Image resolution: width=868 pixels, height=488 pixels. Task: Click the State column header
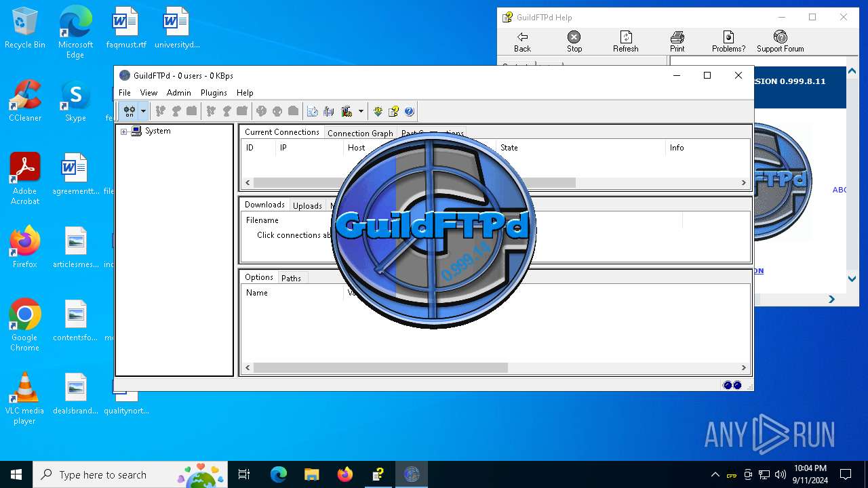(581, 148)
